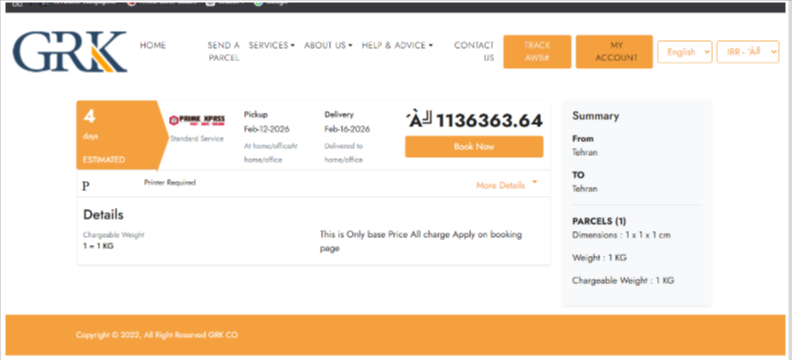Expand More Details section

click(x=507, y=185)
